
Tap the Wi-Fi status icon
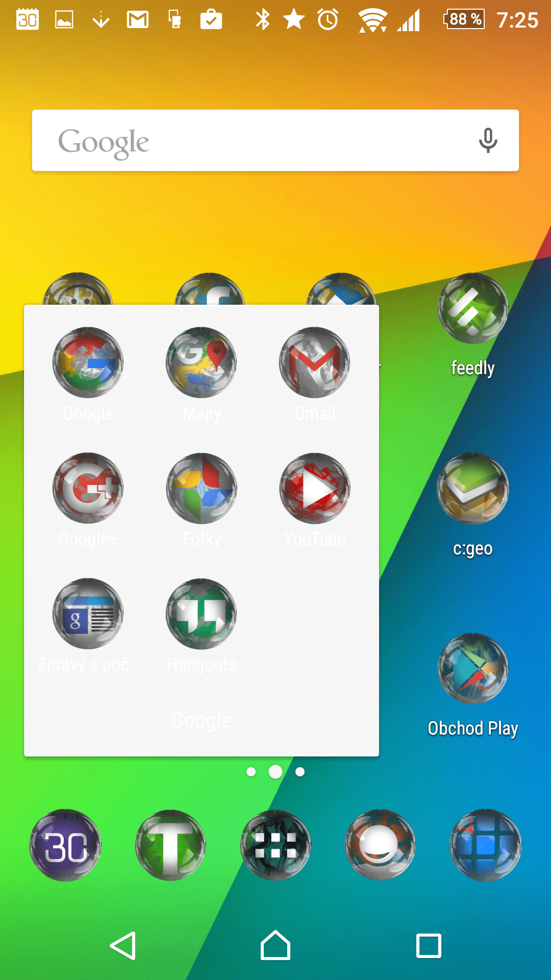(372, 20)
